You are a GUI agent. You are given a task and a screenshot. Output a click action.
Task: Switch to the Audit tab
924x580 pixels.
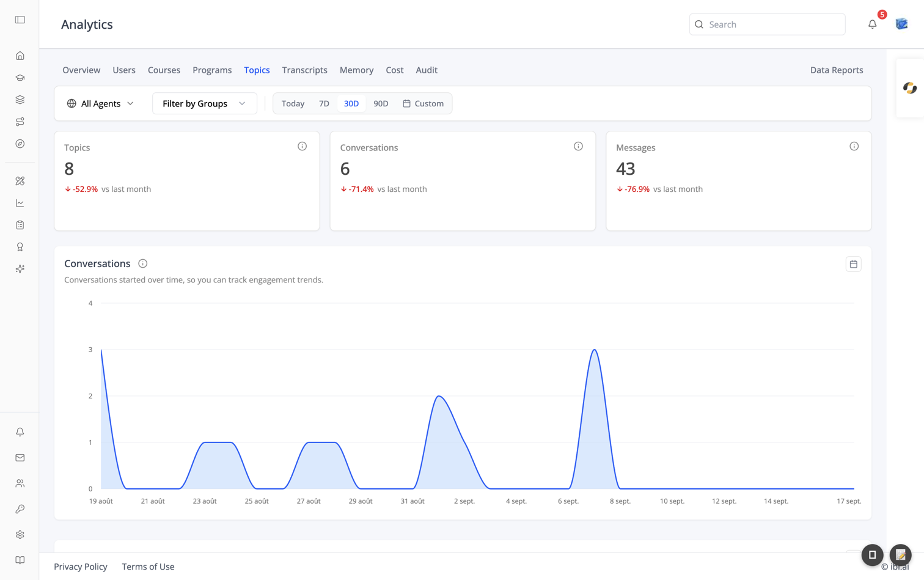click(427, 70)
